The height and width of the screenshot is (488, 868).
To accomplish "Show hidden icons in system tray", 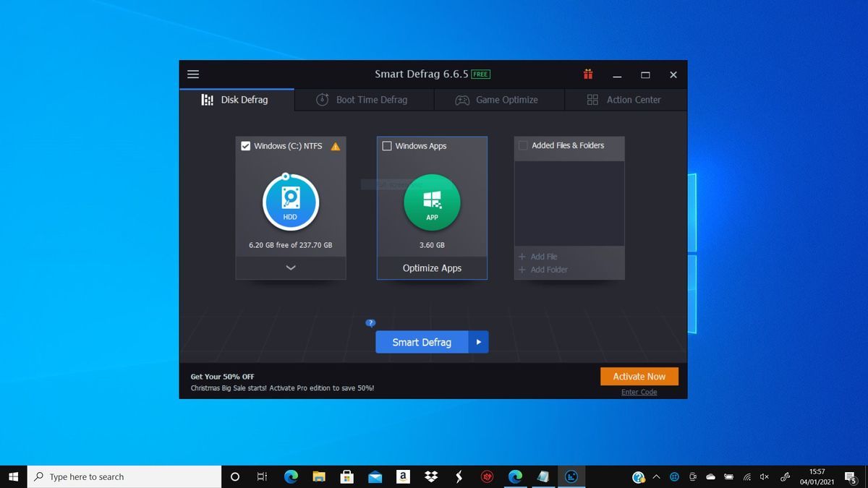I will tap(656, 477).
